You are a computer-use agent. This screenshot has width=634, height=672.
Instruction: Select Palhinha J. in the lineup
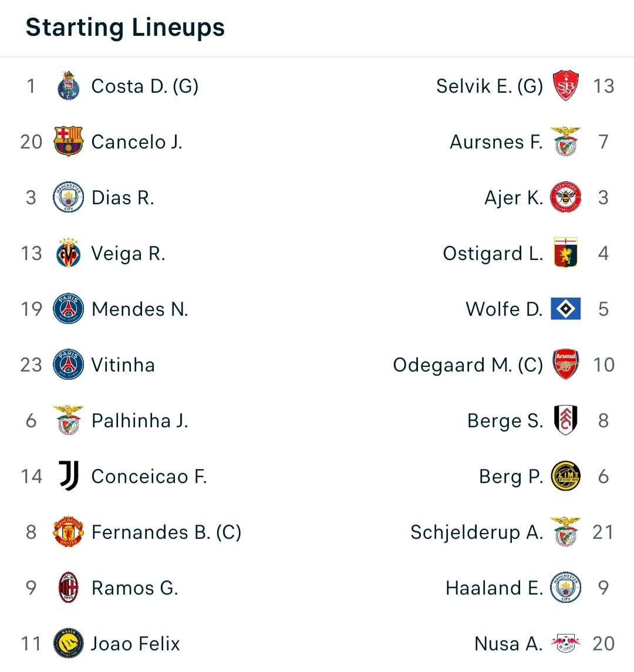(x=140, y=420)
